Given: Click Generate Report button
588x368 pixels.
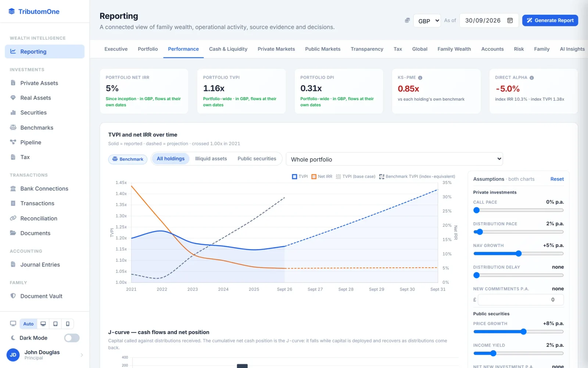Looking at the screenshot, I should pyautogui.click(x=550, y=21).
